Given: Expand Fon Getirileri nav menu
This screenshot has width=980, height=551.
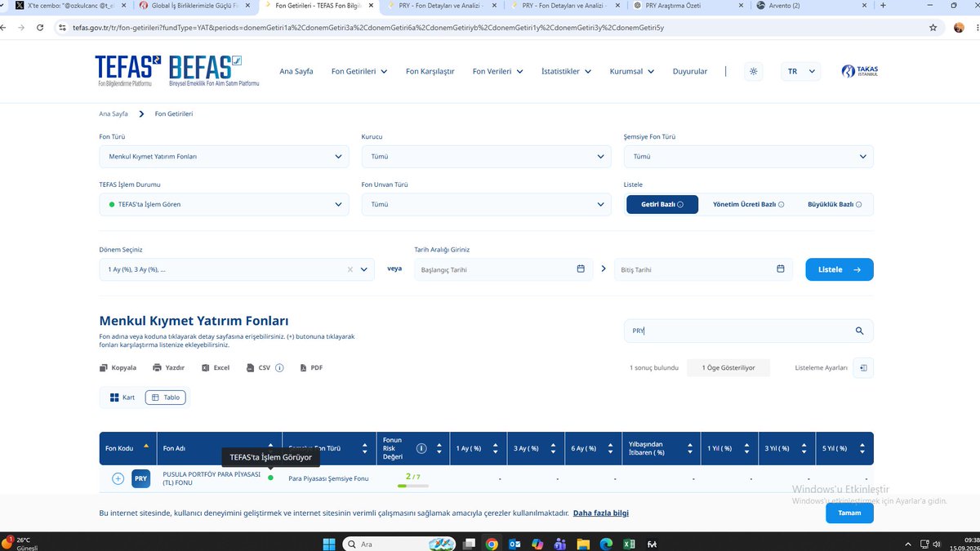Looking at the screenshot, I should (x=359, y=71).
